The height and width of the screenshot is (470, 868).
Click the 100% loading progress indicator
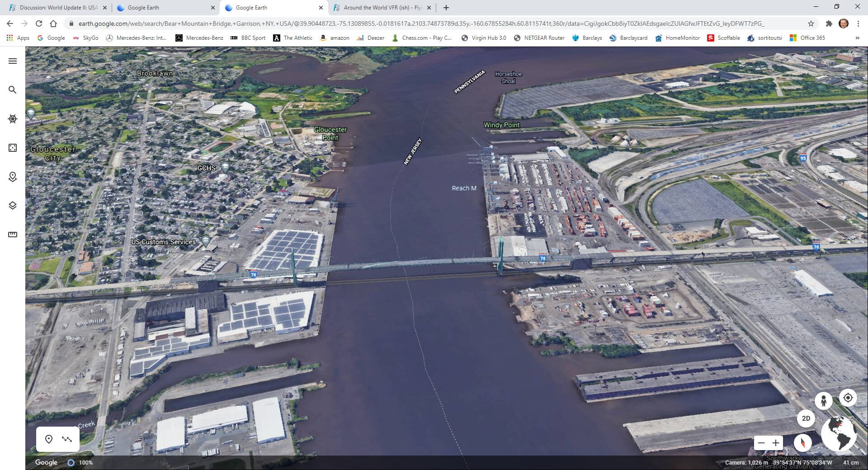click(x=80, y=462)
